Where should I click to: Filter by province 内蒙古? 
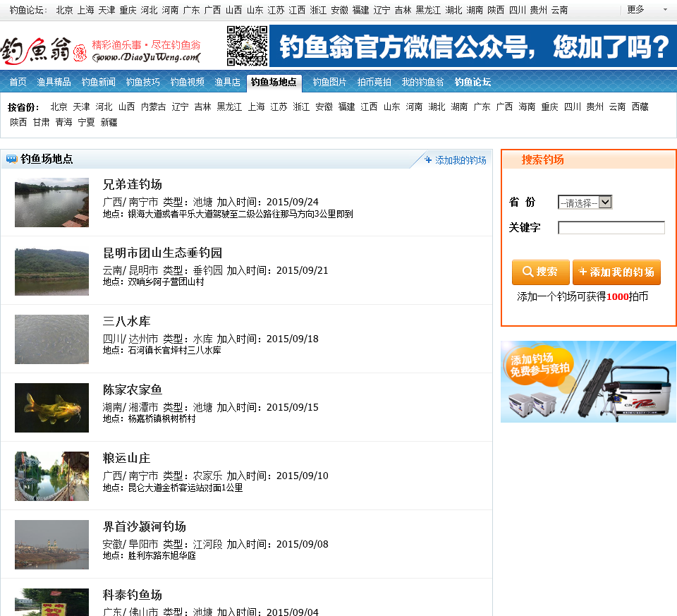[x=153, y=107]
